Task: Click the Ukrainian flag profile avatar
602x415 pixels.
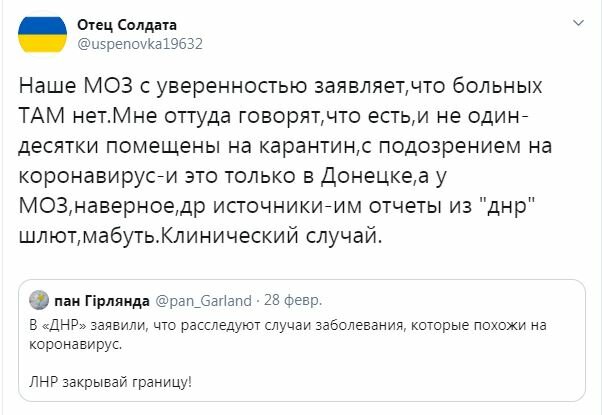Action: [42, 32]
